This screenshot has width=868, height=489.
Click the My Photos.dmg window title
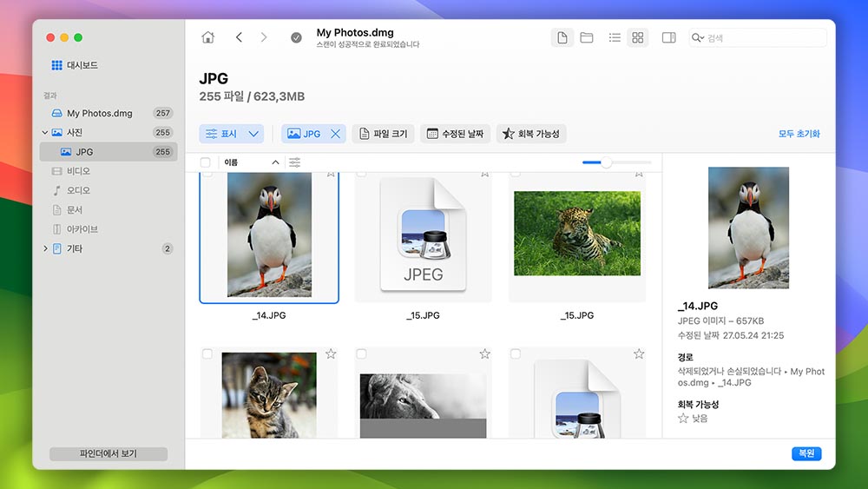[355, 33]
